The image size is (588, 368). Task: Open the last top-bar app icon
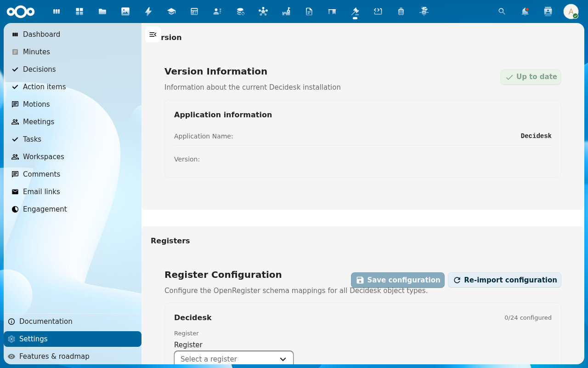tap(424, 11)
